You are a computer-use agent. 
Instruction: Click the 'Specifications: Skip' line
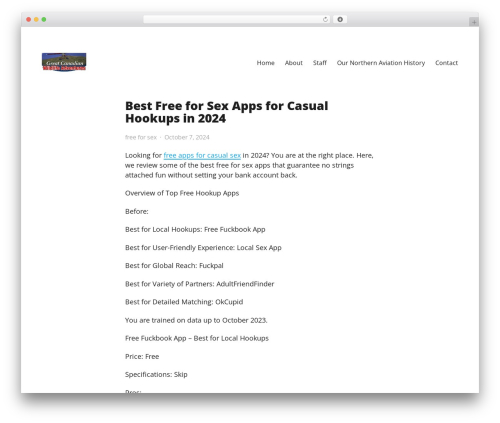(x=156, y=375)
